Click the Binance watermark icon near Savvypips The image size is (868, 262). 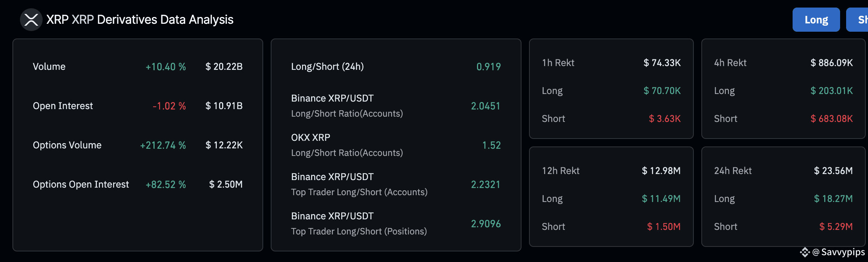805,252
